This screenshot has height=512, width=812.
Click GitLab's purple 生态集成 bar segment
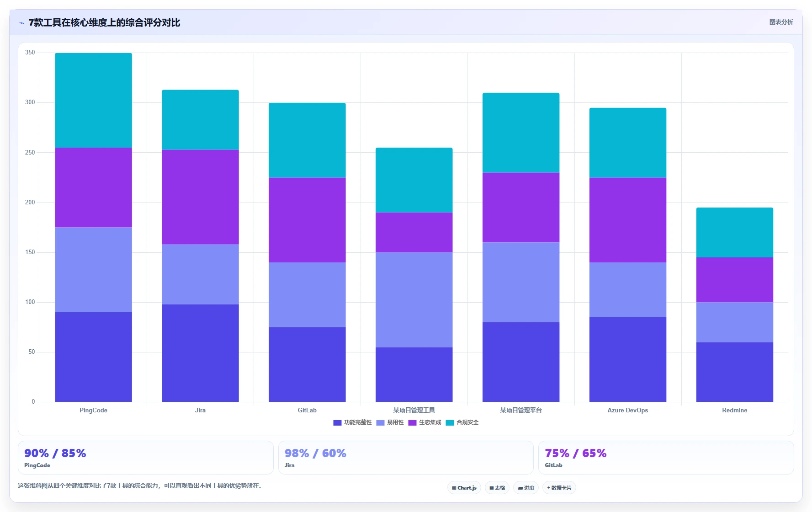point(308,220)
